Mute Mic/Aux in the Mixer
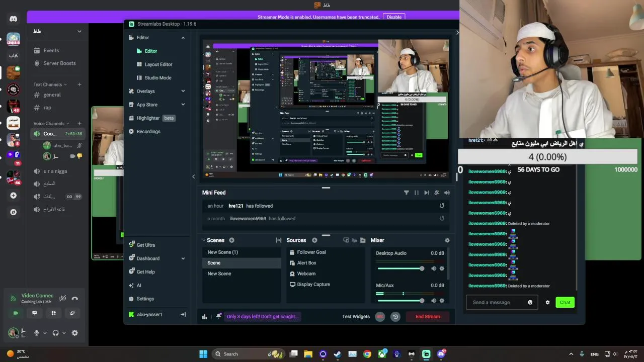The width and height of the screenshot is (644, 362). (434, 301)
